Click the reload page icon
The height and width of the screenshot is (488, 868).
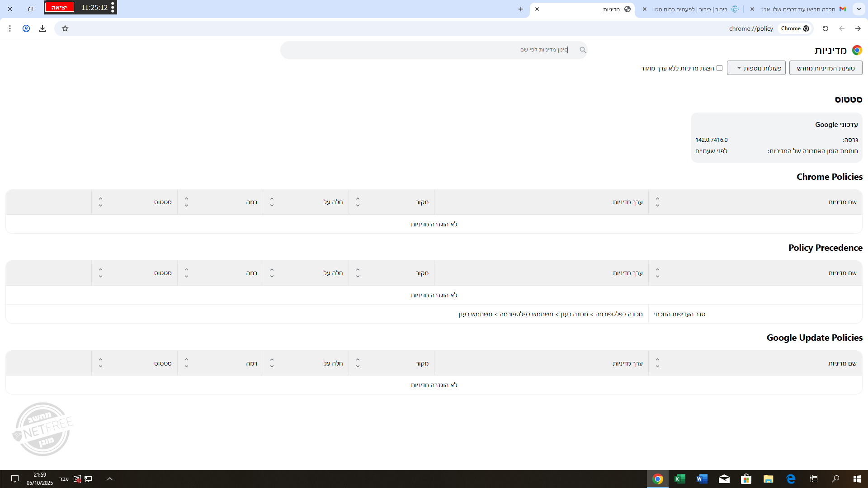pyautogui.click(x=825, y=28)
